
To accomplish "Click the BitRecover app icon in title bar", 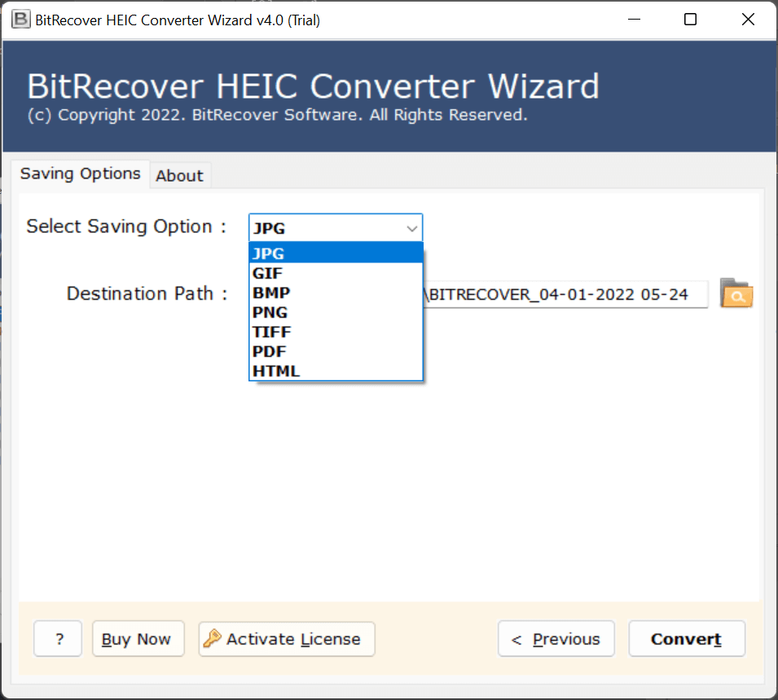I will pos(20,20).
